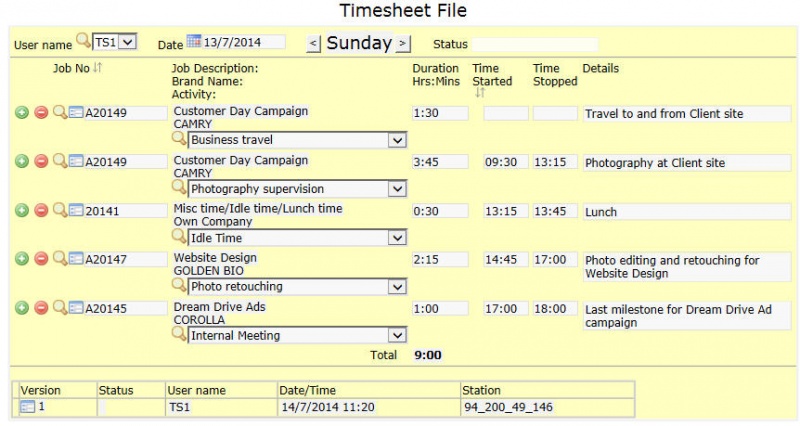
Task: Sort by Time Started arrows icon
Action: [480, 93]
